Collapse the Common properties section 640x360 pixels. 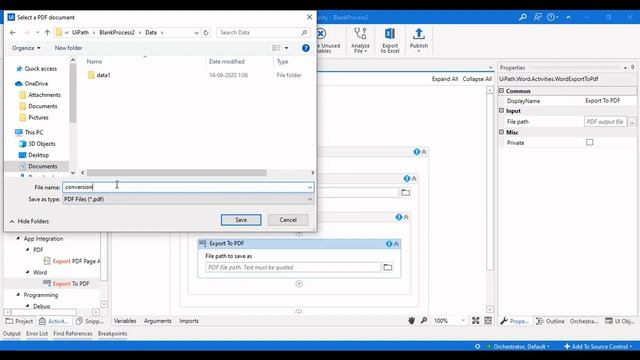click(502, 91)
